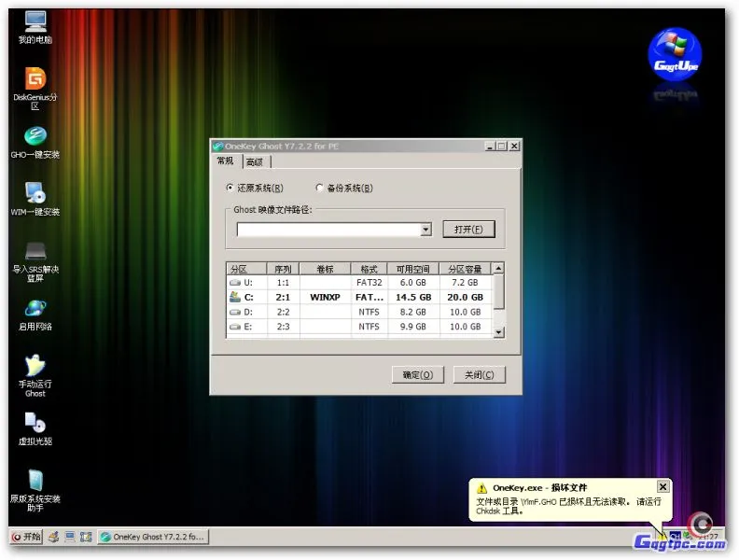Click the OneKey Ghost title bar icon
Image resolution: width=739 pixels, height=560 pixels.
[217, 147]
